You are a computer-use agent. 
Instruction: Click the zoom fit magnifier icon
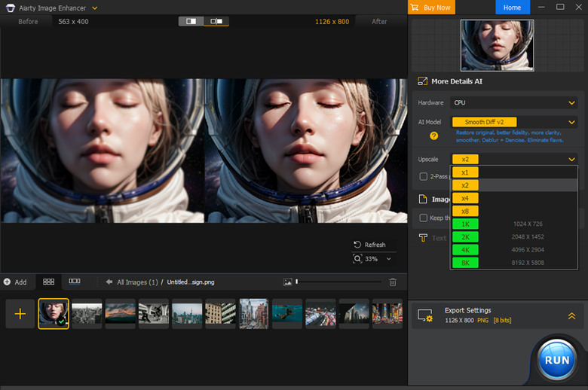pos(357,258)
